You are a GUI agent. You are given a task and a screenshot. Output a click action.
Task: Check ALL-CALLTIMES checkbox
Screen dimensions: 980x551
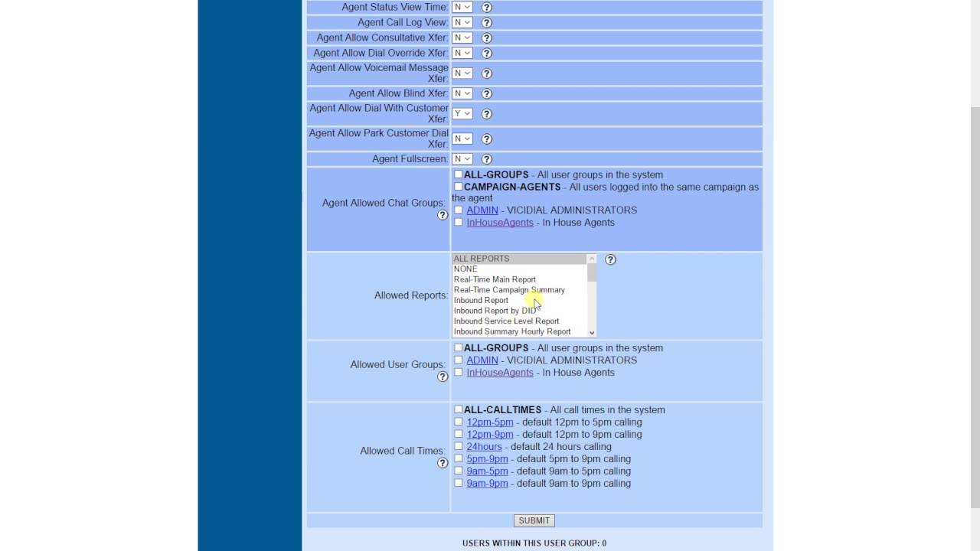(459, 409)
